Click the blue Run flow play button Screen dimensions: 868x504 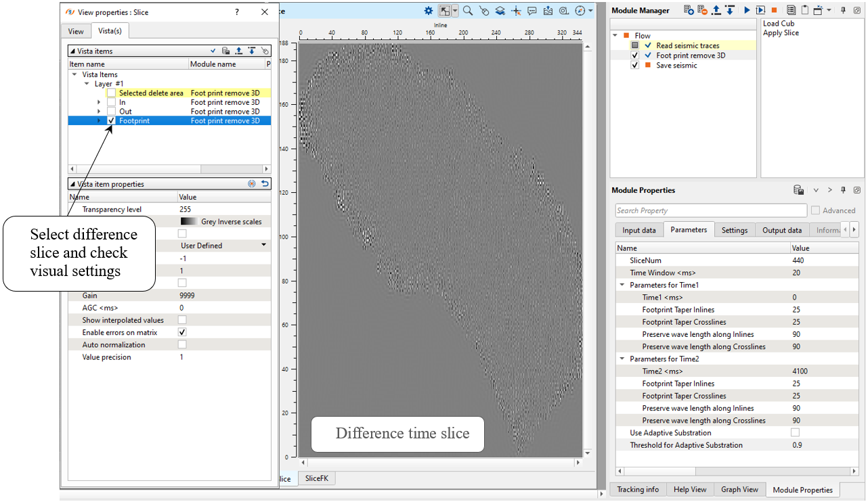747,10
